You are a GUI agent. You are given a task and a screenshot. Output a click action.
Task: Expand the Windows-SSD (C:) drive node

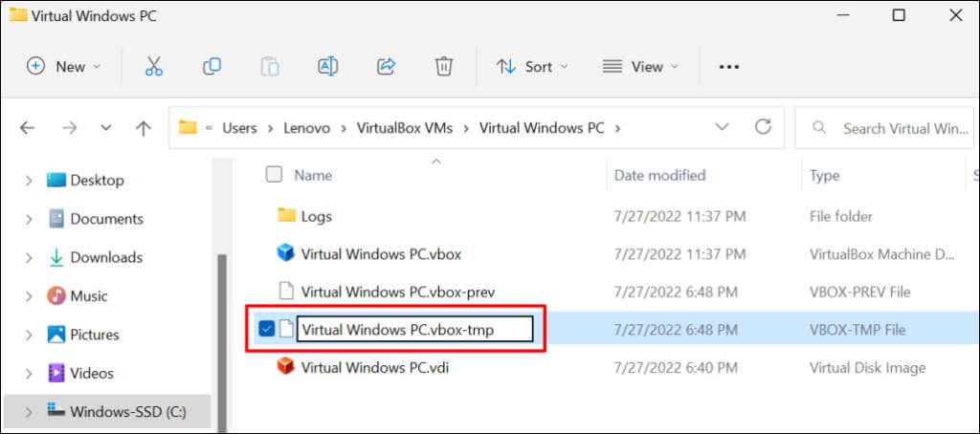(27, 412)
